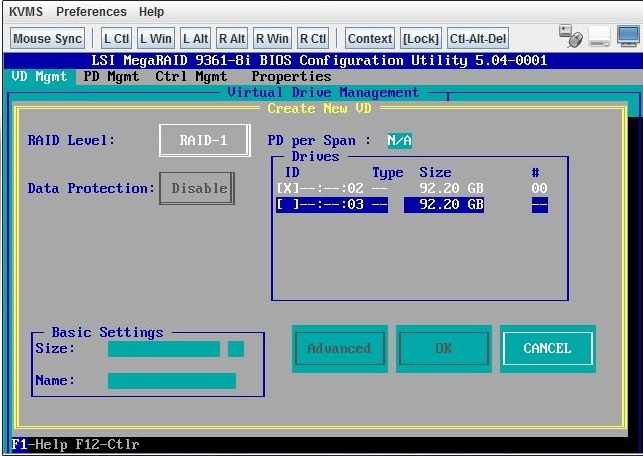Click the F12-Ctlr hint in status bar
This screenshot has height=456, width=643.
click(107, 444)
